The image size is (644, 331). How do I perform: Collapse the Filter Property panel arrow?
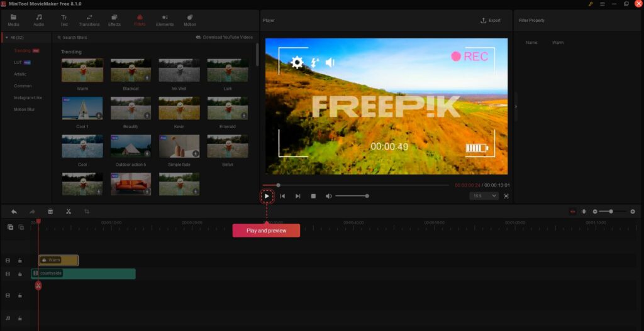pos(516,107)
